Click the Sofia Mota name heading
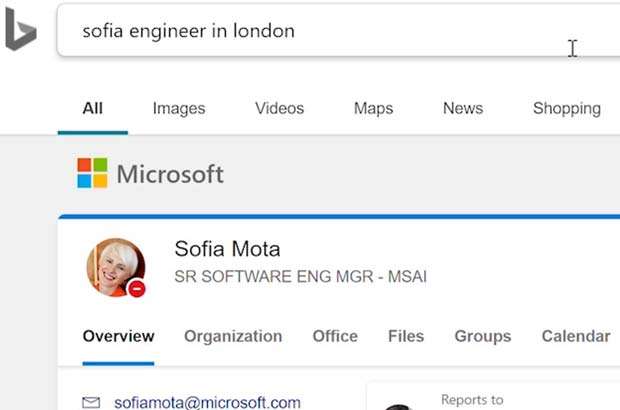This screenshot has height=410, width=620. click(227, 249)
